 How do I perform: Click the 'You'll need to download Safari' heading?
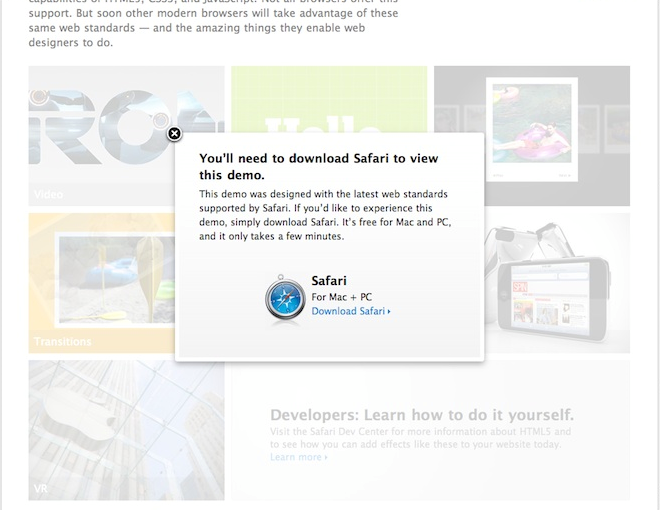[319, 167]
